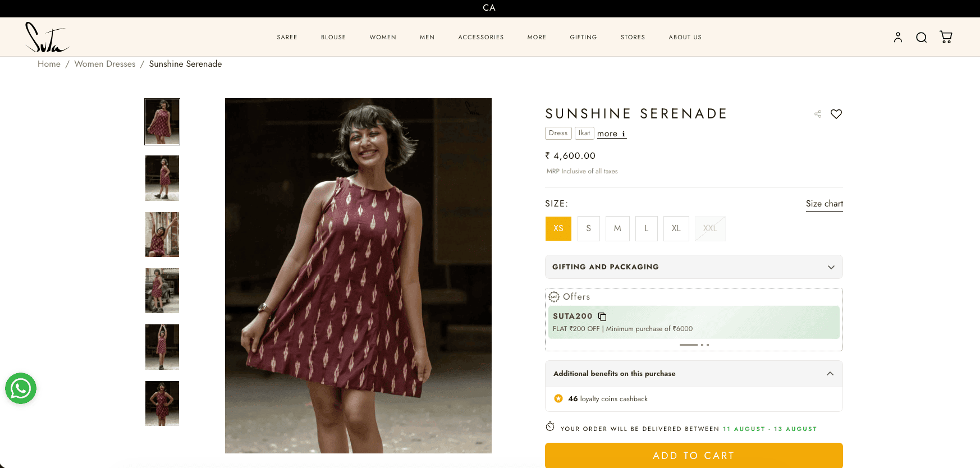Click ADD TO CART button

[x=694, y=455]
